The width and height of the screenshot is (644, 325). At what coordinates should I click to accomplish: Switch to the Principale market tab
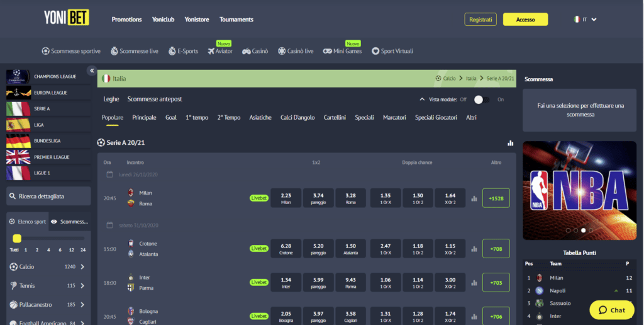pos(144,118)
